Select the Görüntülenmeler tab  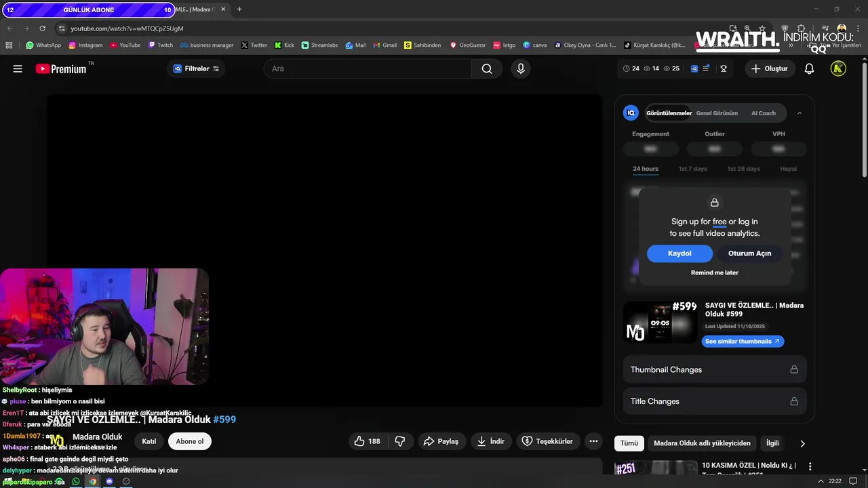(669, 113)
